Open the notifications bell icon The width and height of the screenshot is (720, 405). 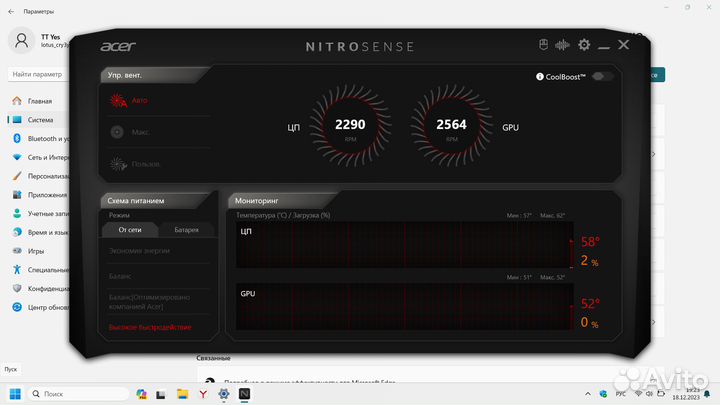(707, 394)
